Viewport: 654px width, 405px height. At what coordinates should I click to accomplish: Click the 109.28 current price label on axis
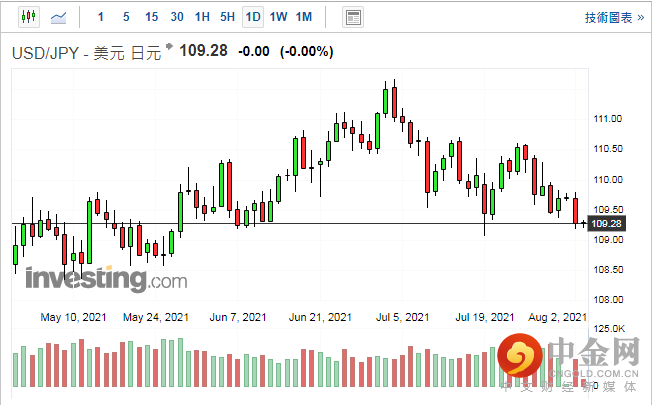[x=607, y=223]
